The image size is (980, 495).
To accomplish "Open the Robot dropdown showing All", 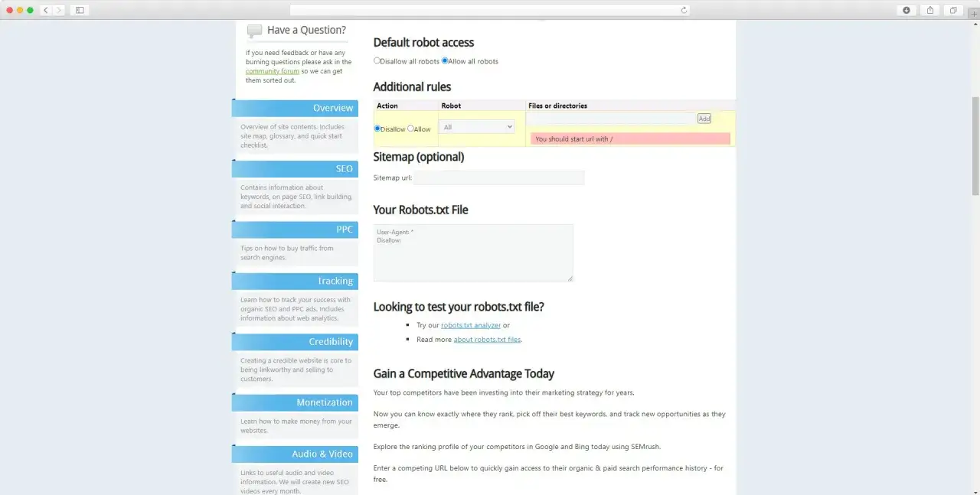I will [479, 127].
